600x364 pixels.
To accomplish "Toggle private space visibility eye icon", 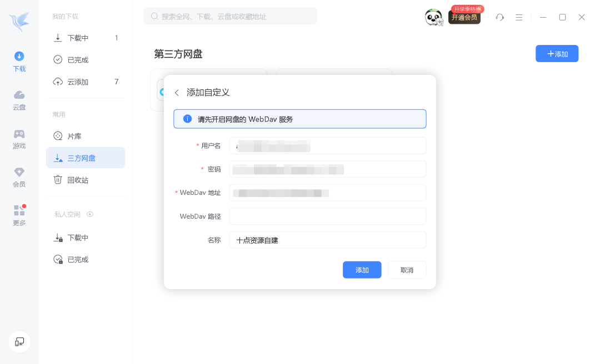I will click(x=90, y=214).
